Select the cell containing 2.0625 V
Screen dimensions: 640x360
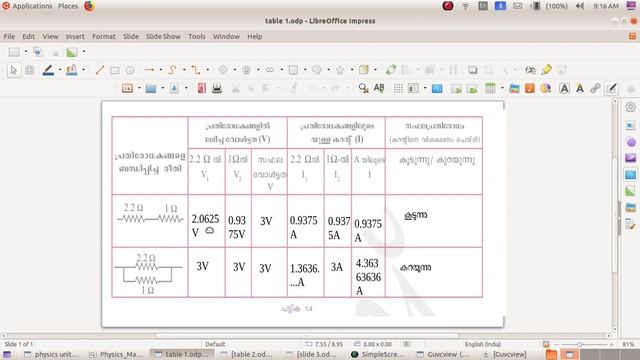pyautogui.click(x=206, y=221)
